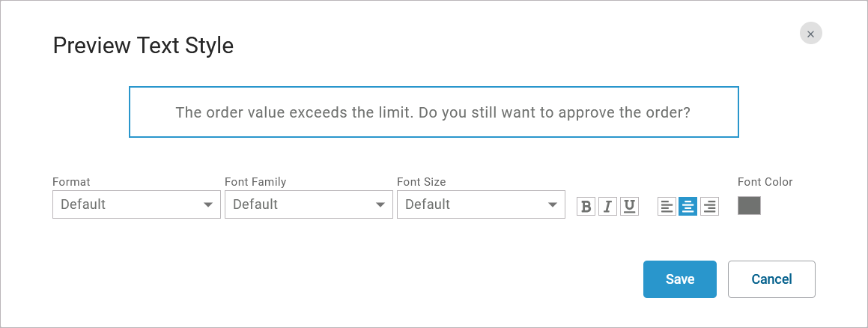Viewport: 868px width, 328px height.
Task: Open the Font Size dropdown
Action: pyautogui.click(x=472, y=204)
